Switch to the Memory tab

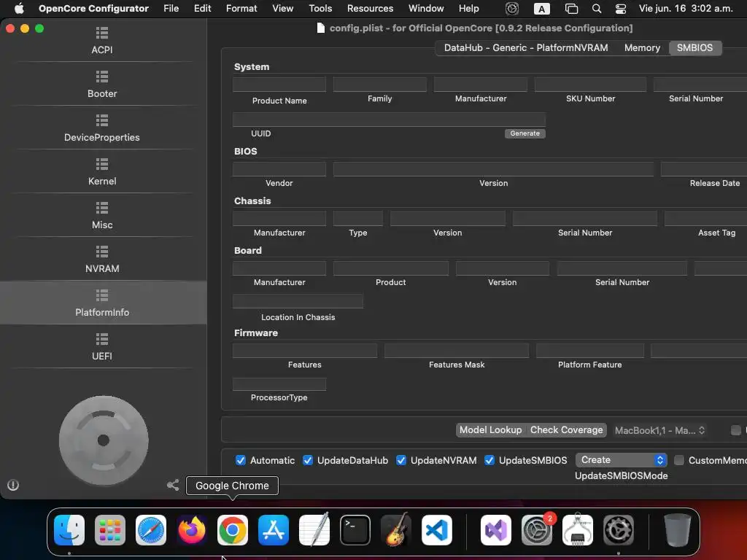coord(642,47)
